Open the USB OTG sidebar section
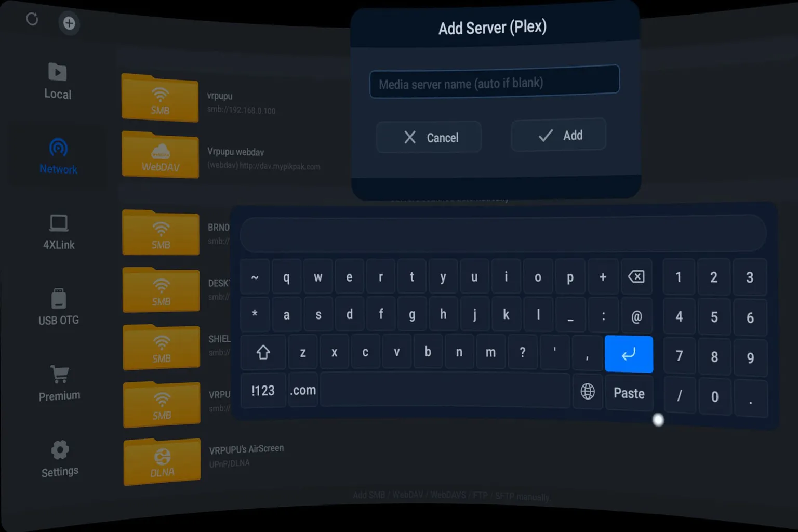 pyautogui.click(x=59, y=307)
